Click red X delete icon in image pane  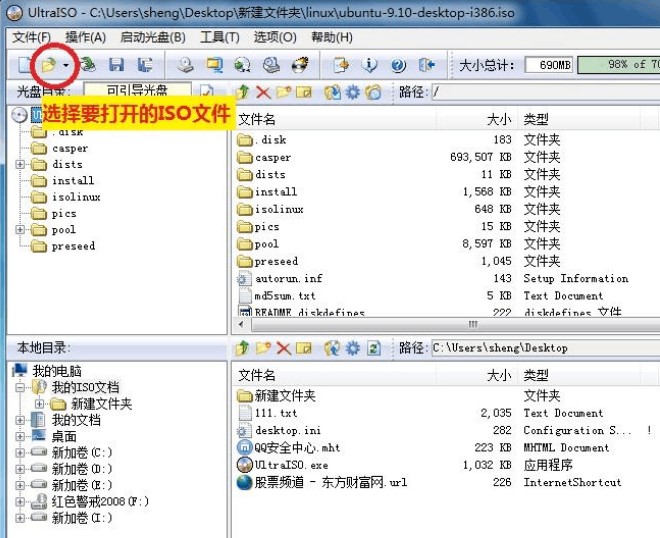tap(263, 91)
